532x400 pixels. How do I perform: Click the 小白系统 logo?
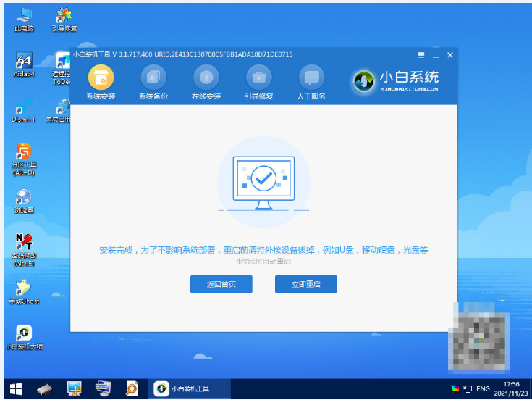(x=396, y=81)
